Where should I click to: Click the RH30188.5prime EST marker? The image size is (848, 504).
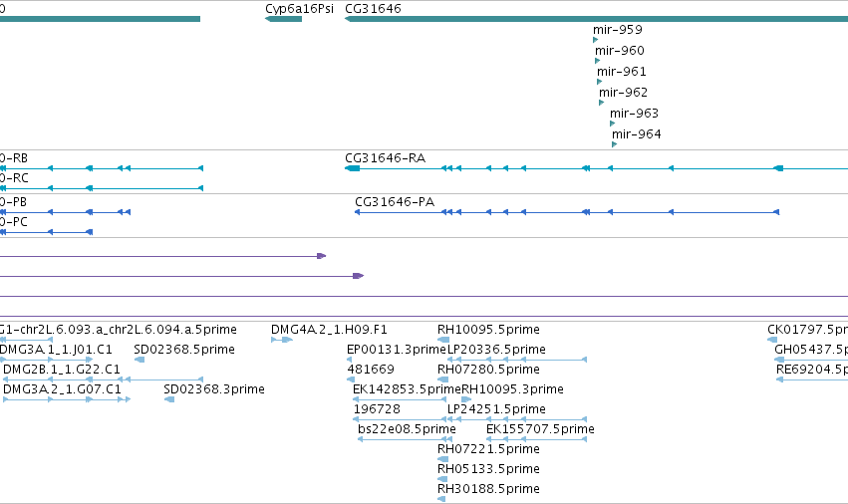[x=441, y=499]
